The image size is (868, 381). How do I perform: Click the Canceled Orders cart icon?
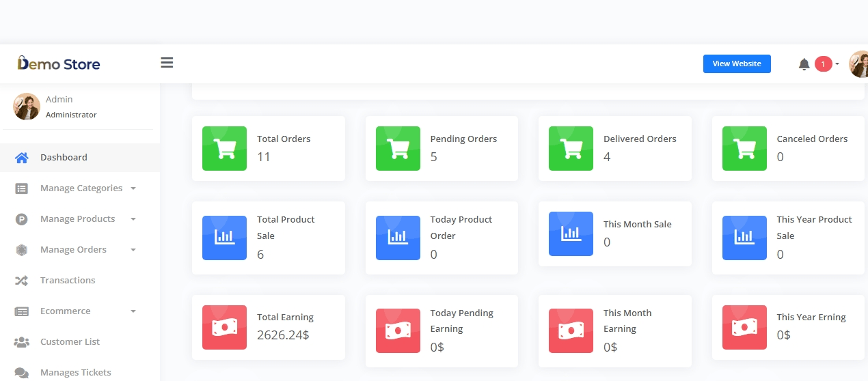tap(744, 148)
